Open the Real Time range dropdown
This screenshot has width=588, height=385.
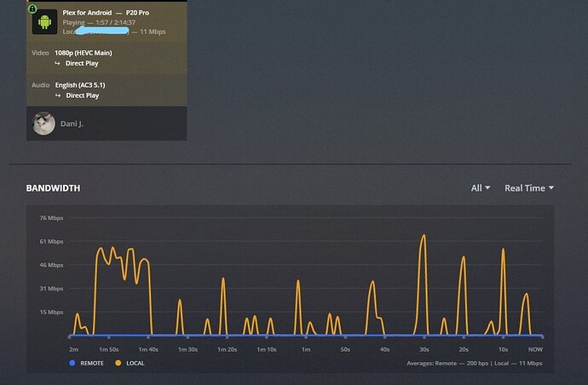click(x=529, y=187)
